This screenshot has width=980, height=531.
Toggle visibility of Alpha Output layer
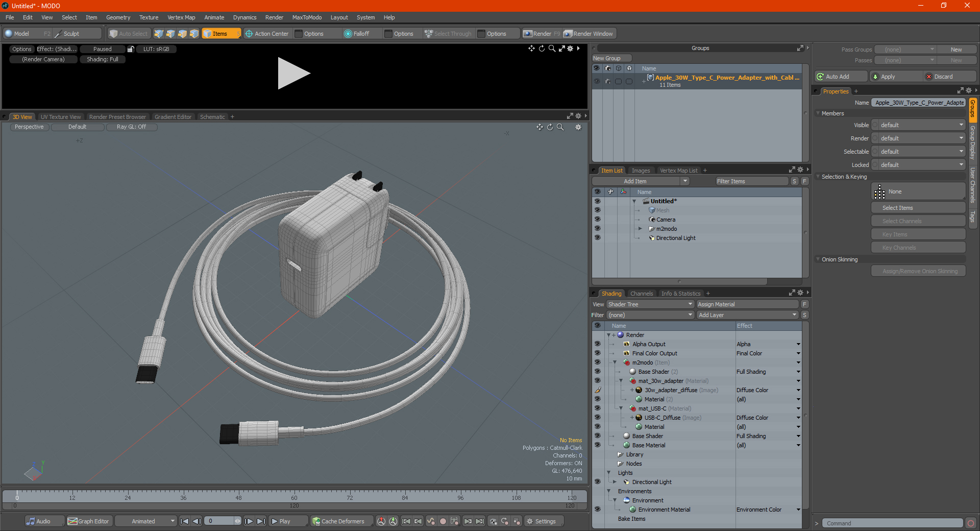(x=597, y=344)
